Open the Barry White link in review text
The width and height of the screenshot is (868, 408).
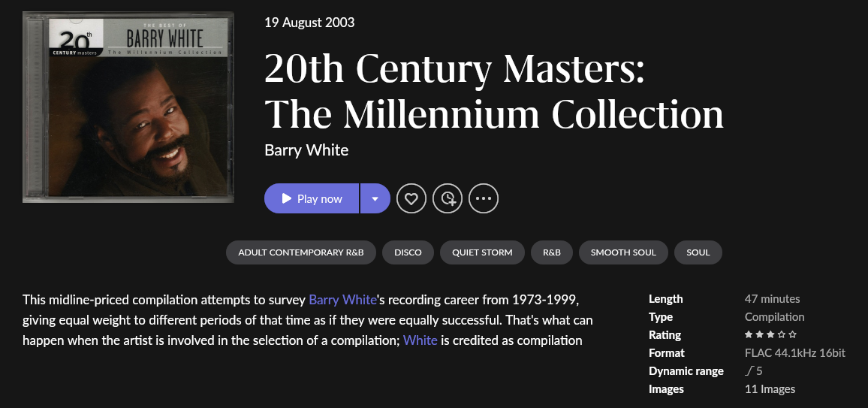[342, 300]
